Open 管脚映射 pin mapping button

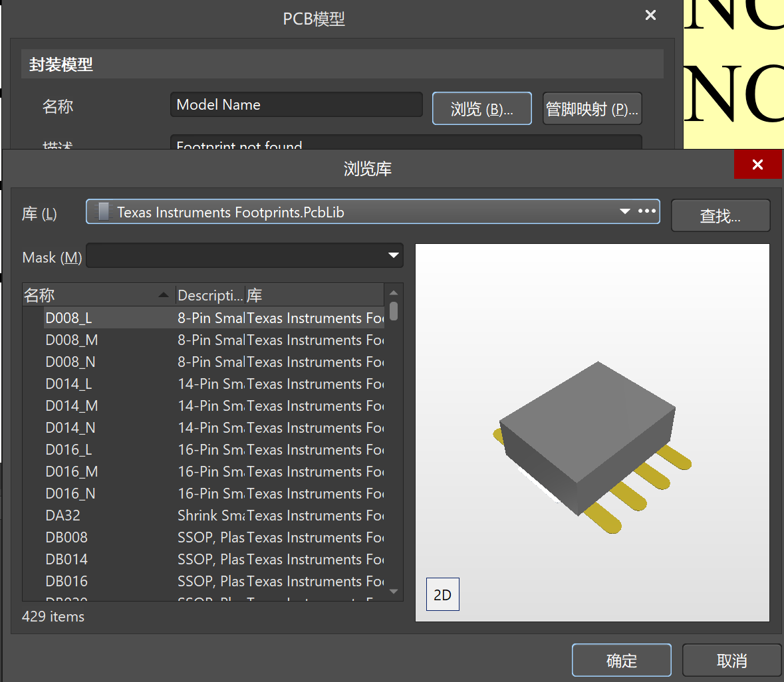point(592,109)
